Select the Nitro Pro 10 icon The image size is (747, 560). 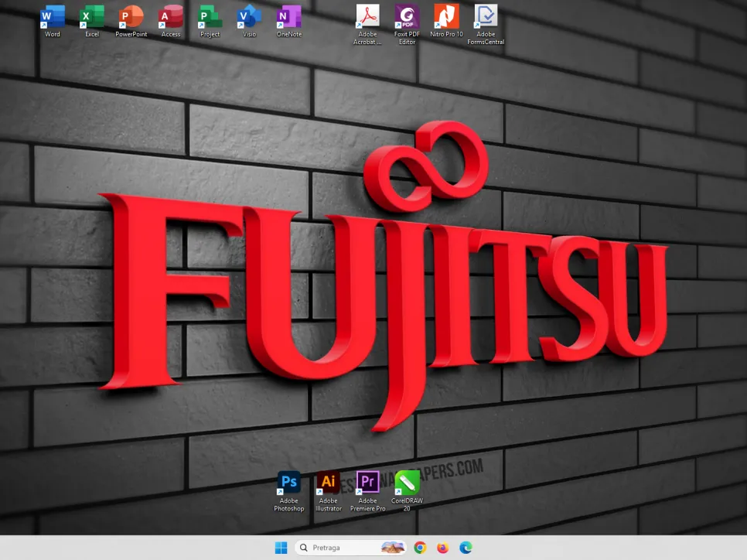[x=446, y=20]
